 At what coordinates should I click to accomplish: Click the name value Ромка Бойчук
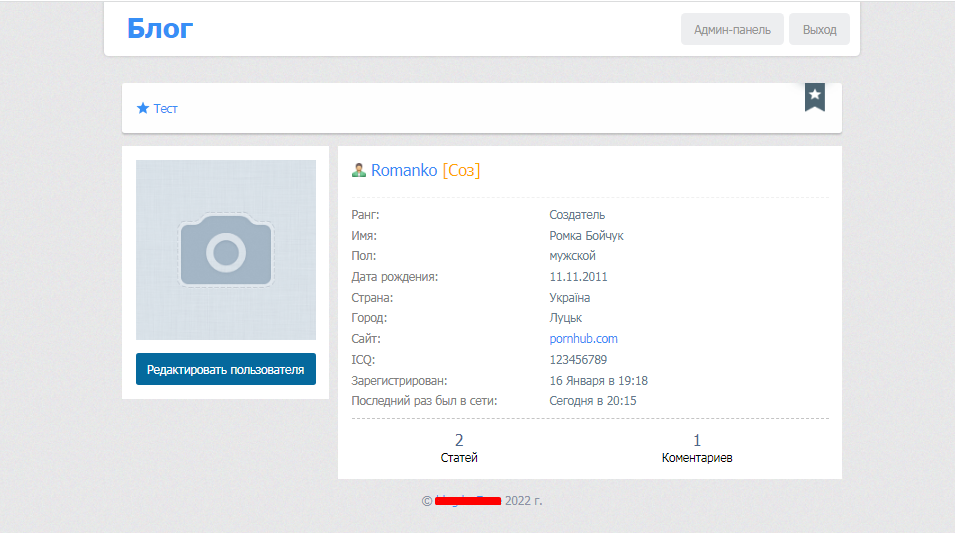click(587, 236)
